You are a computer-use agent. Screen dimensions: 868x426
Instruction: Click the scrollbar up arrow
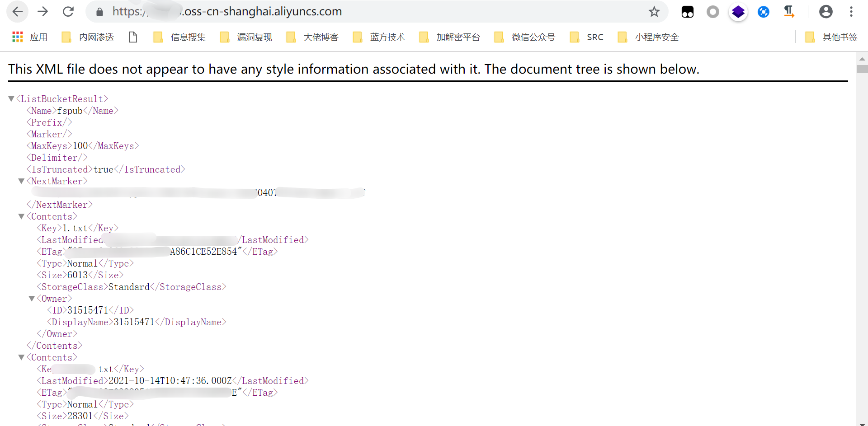(862, 59)
